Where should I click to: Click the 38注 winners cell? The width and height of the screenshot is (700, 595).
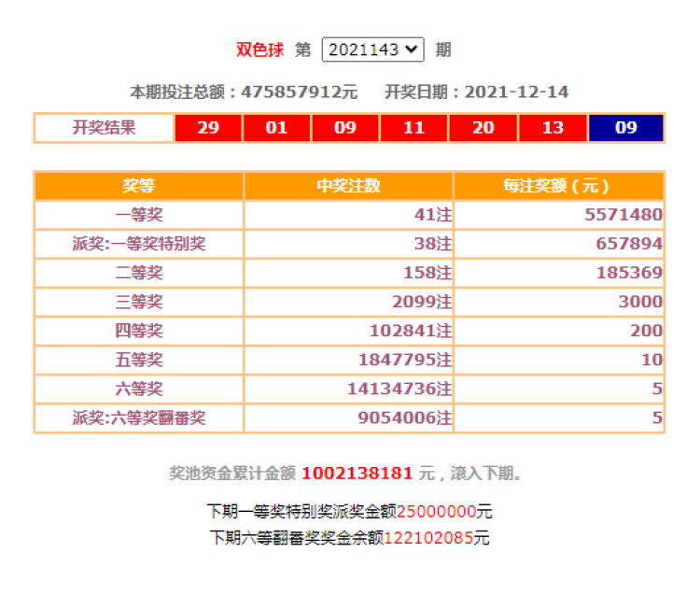click(x=349, y=244)
